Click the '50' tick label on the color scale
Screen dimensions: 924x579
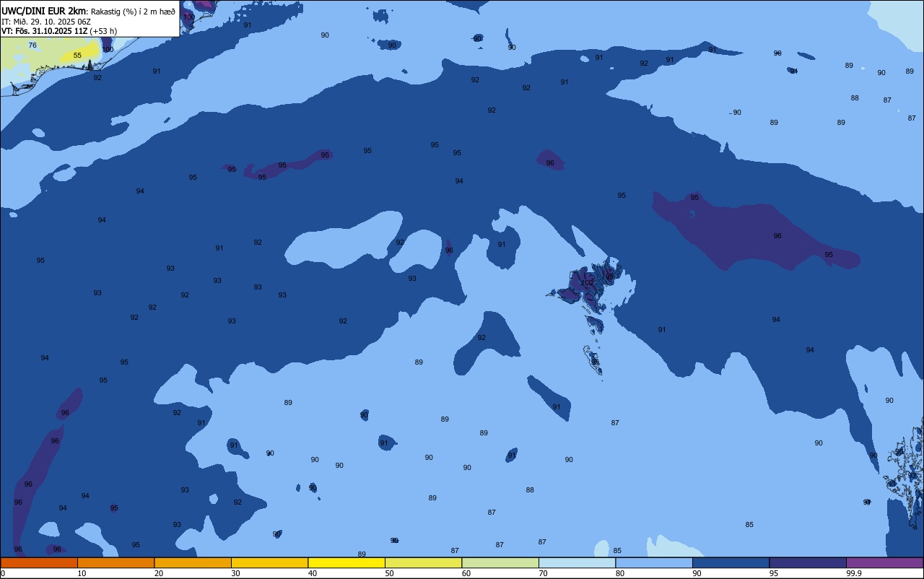click(x=389, y=573)
